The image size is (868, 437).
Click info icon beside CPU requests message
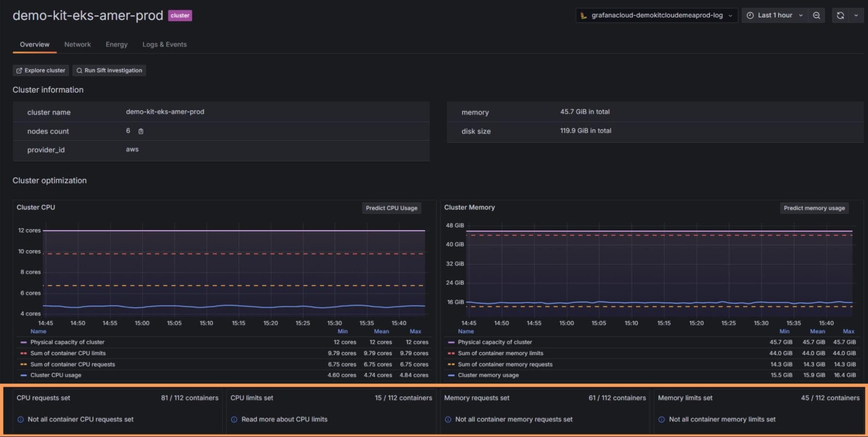click(20, 419)
